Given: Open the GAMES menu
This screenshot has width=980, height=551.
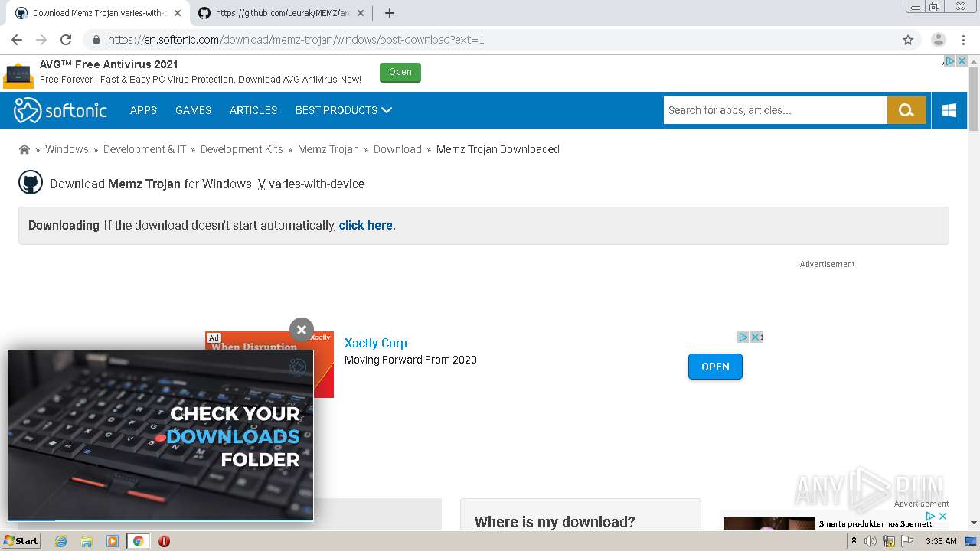Looking at the screenshot, I should (193, 110).
